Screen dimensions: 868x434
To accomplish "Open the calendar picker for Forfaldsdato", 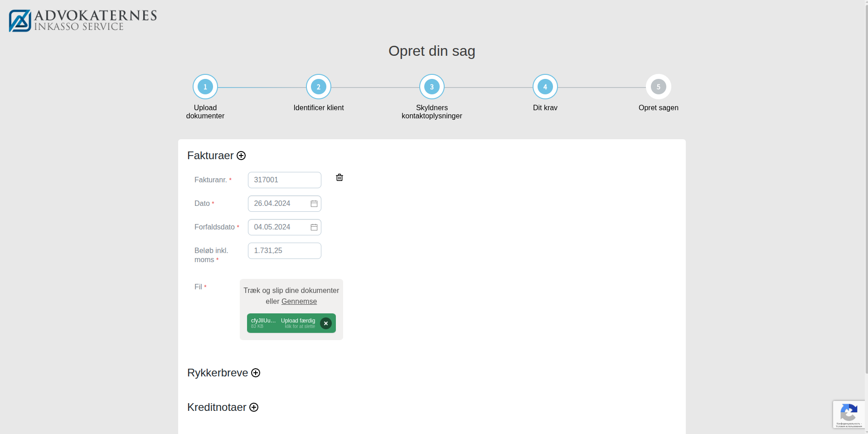I will pyautogui.click(x=314, y=227).
